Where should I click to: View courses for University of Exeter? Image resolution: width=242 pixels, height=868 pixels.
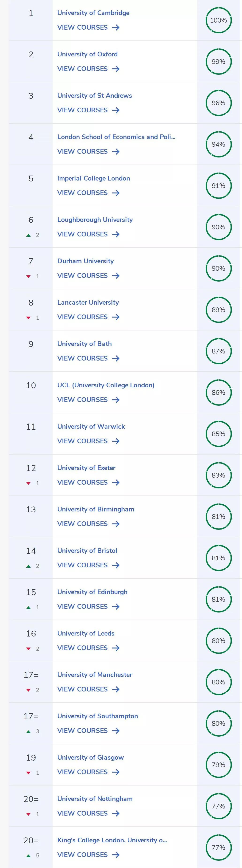82,482
